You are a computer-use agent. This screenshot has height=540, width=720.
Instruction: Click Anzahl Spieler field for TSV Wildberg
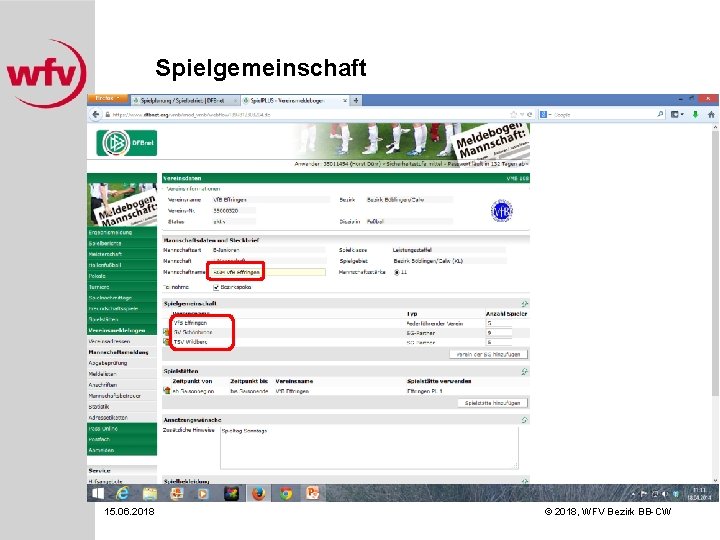pos(499,342)
